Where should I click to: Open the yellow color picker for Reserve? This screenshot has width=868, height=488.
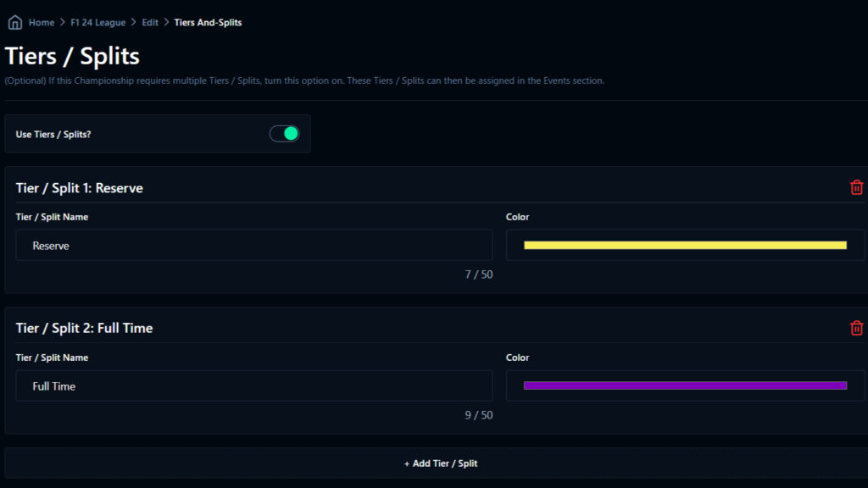(x=685, y=245)
